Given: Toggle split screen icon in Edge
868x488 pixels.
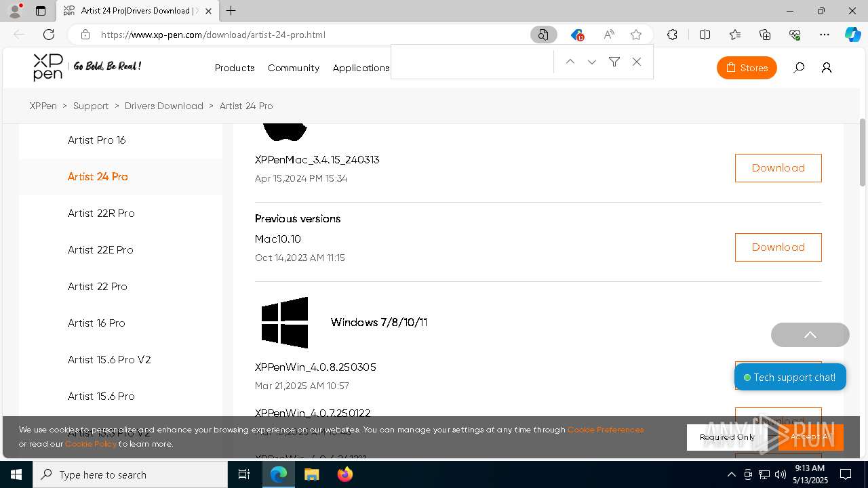Looking at the screenshot, I should (705, 35).
